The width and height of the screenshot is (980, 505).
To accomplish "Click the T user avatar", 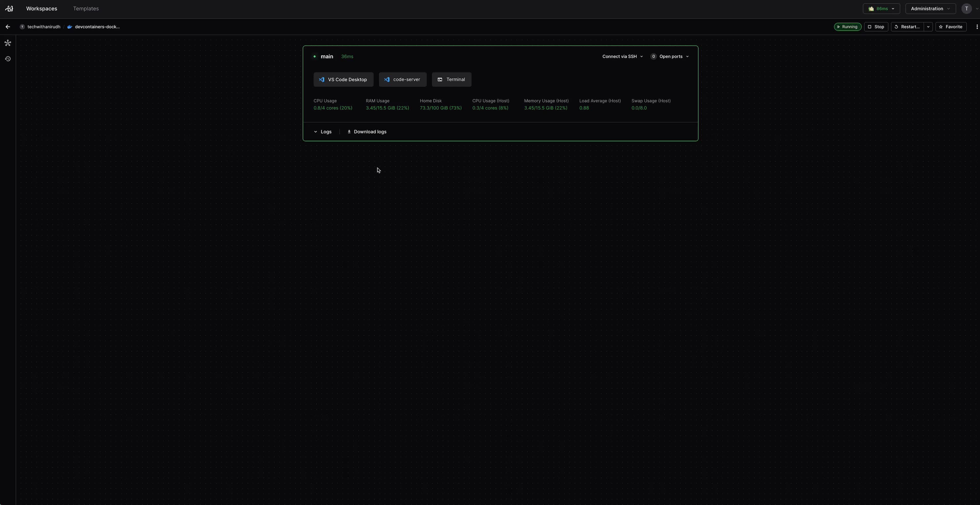I will click(x=966, y=8).
